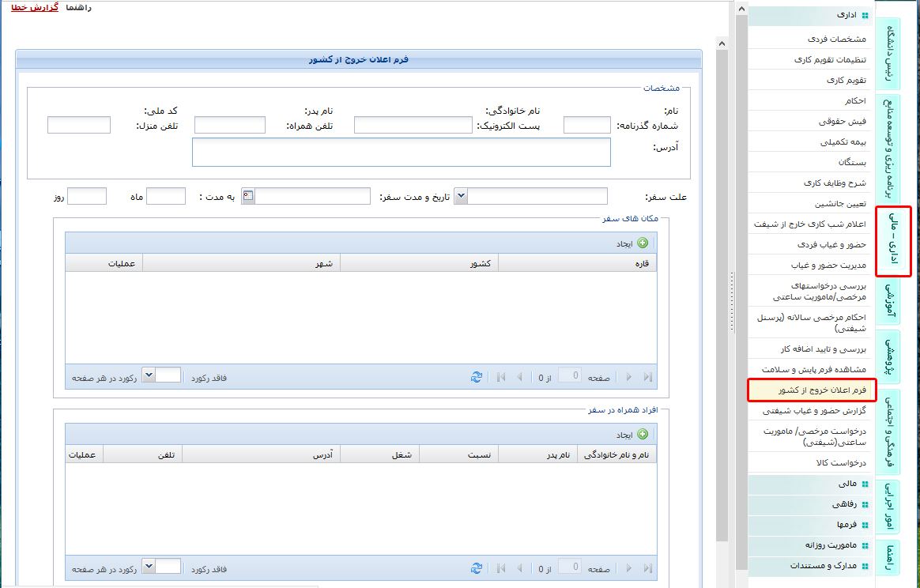Open درخواست کالا menu item
The image size is (920, 588).
click(809, 462)
